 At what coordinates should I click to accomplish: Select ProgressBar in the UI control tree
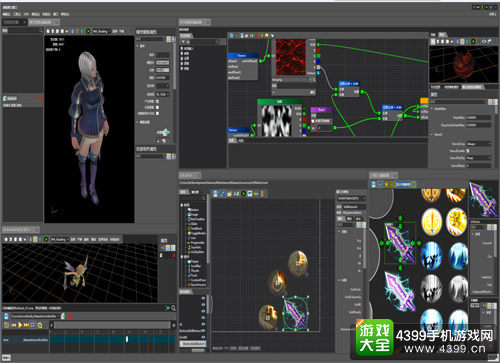coord(197,243)
